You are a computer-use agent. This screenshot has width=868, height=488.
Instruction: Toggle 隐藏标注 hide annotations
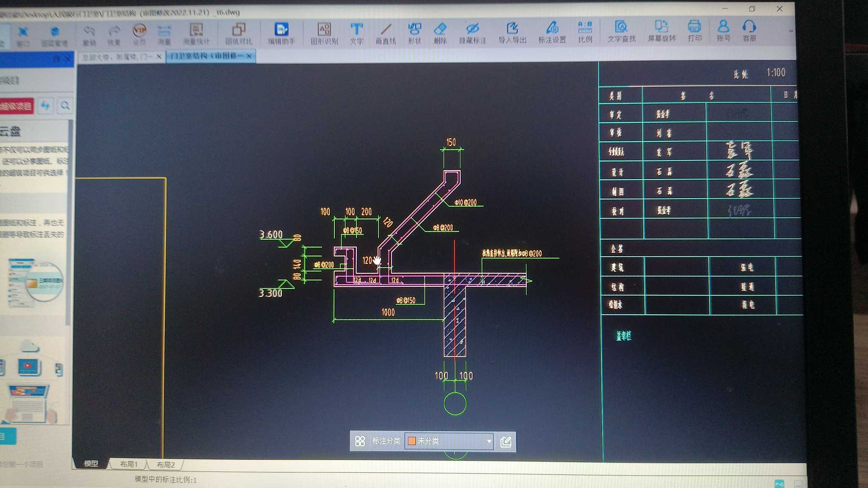point(473,33)
